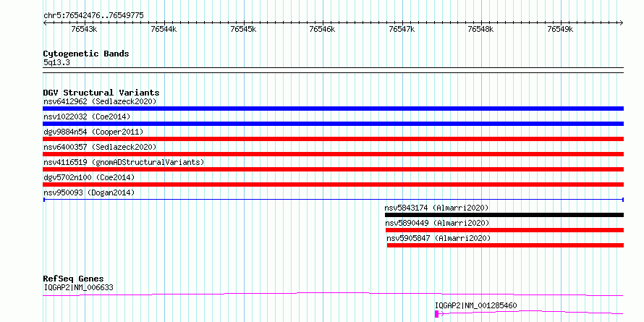Screen dimensions: 644x322
Task: Click the nsv5905847 (Almarri2020) label
Action: (x=438, y=238)
